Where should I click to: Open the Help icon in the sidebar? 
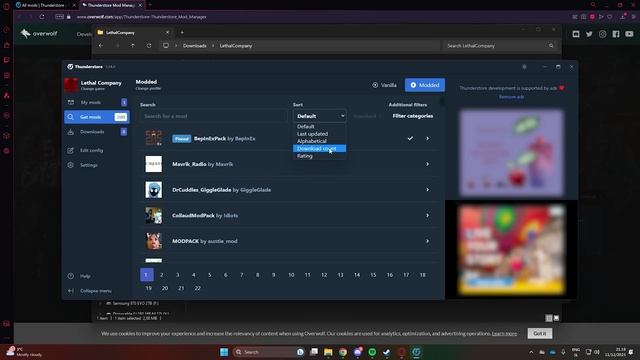click(71, 276)
